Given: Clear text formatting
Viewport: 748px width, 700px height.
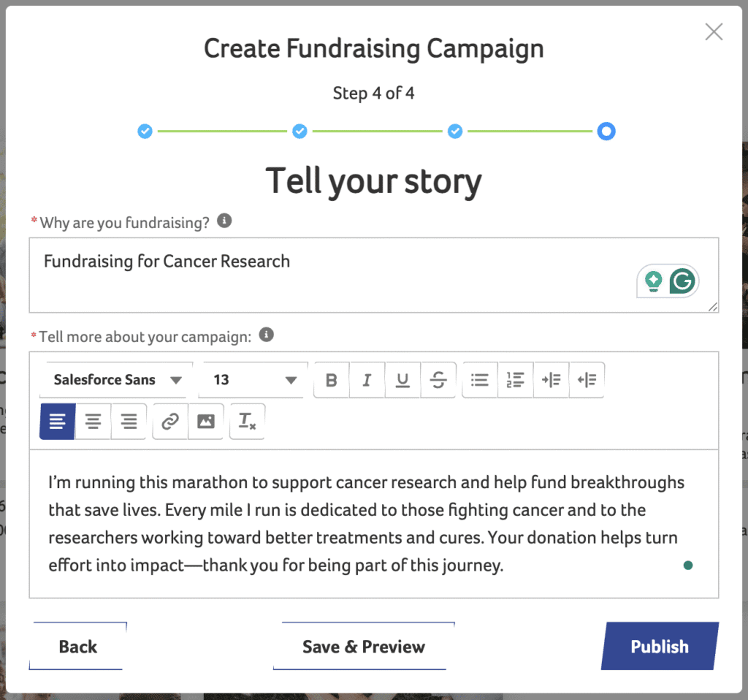Looking at the screenshot, I should tap(247, 422).
